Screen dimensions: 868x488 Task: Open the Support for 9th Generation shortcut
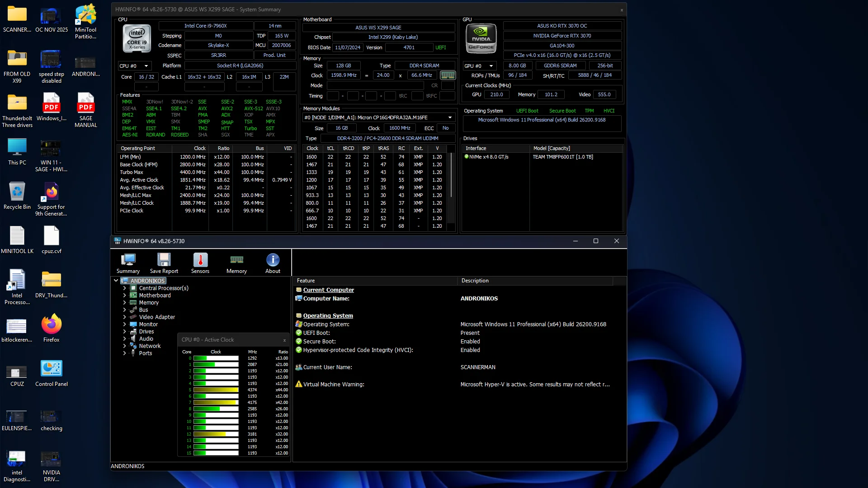52,199
